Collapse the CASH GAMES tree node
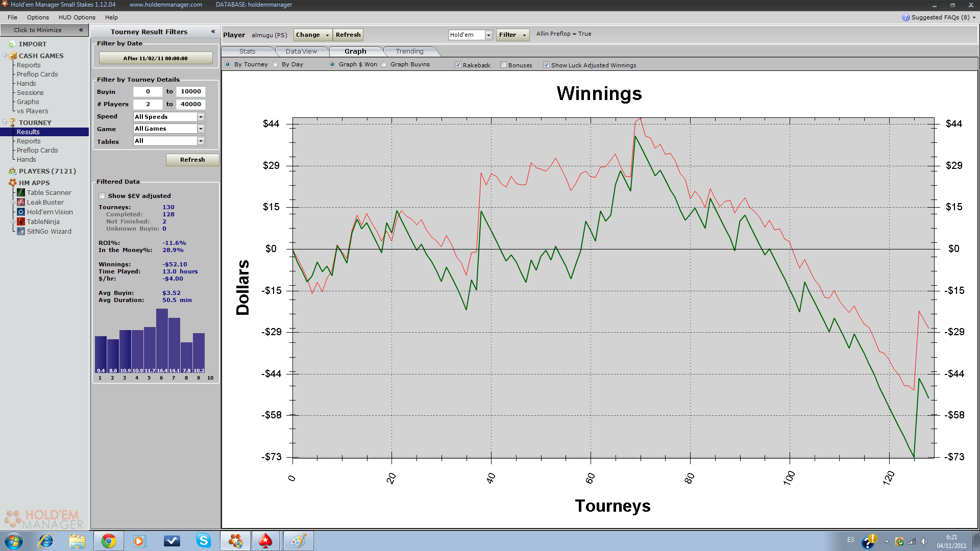 pyautogui.click(x=5, y=55)
